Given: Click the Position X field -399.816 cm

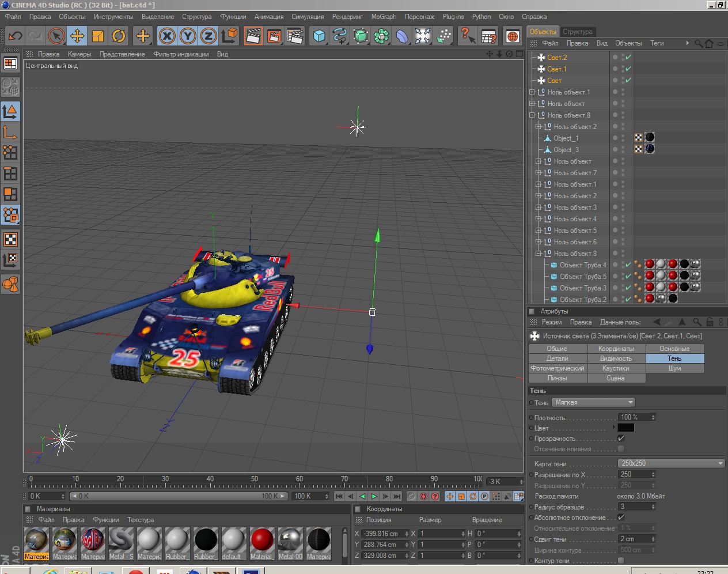Looking at the screenshot, I should (x=385, y=534).
